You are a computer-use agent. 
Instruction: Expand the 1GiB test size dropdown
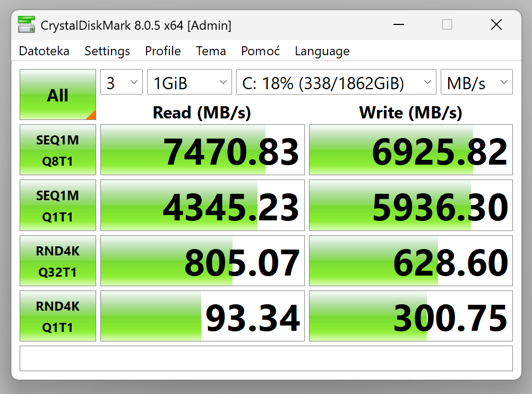189,83
